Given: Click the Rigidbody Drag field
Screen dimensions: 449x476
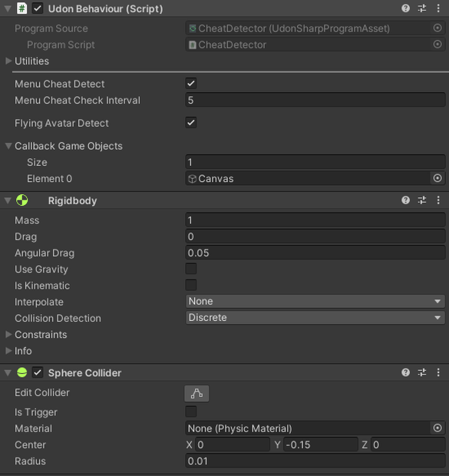Looking at the screenshot, I should [x=315, y=236].
